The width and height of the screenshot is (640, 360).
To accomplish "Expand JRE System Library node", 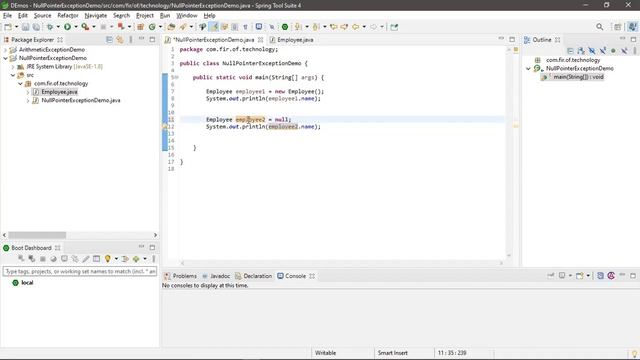I will pos(13,67).
